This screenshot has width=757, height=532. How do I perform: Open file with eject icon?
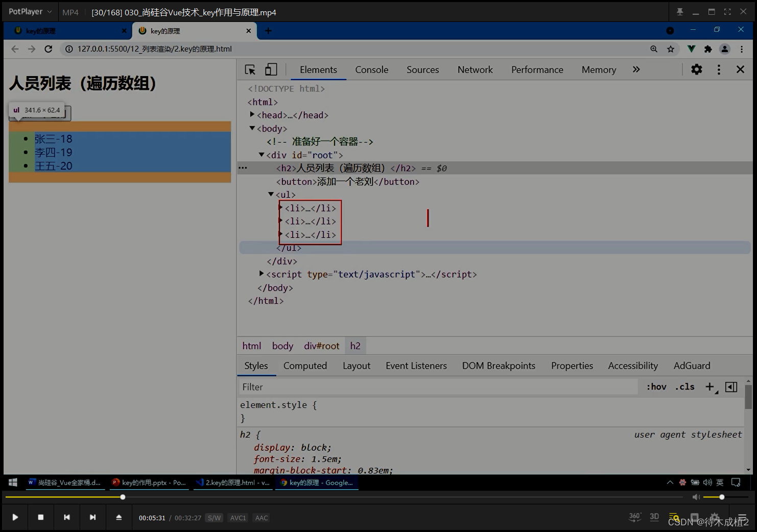[x=119, y=517]
